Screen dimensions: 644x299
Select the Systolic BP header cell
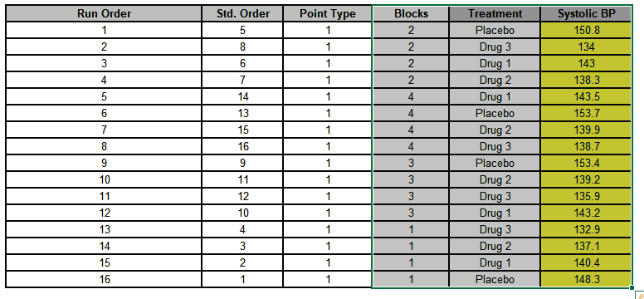coord(586,13)
